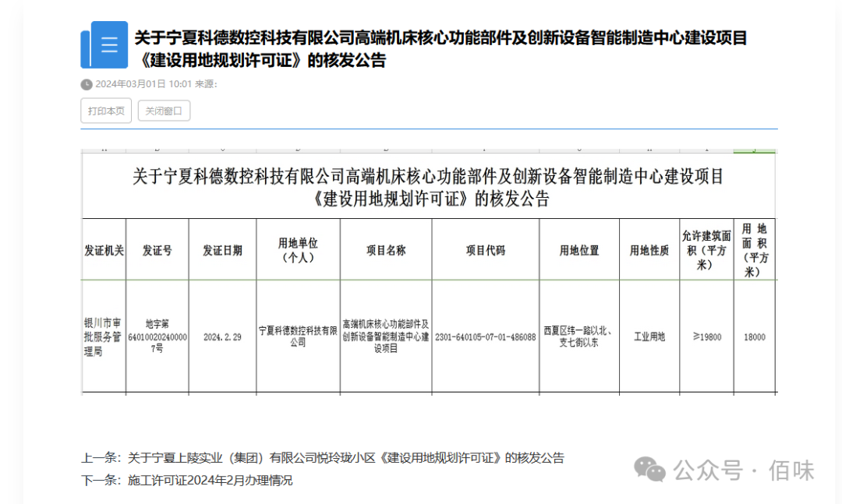
Task: Select the 项目代码 column header
Action: click(486, 250)
